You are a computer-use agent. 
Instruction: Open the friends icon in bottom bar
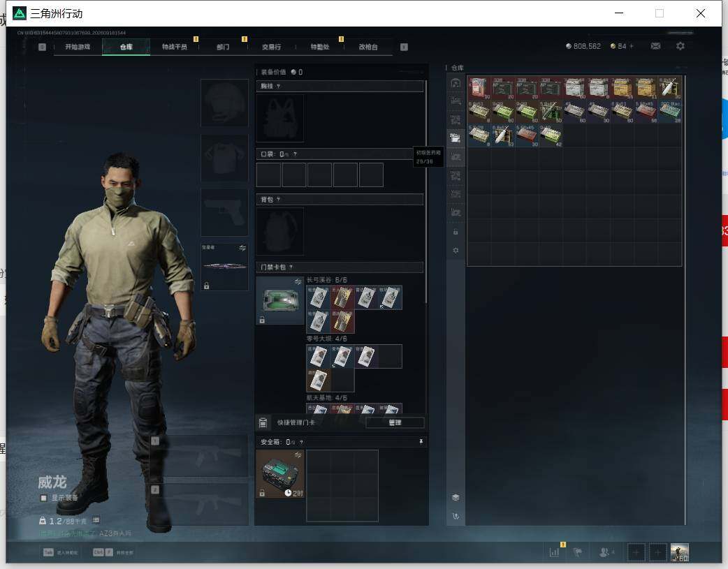[605, 552]
